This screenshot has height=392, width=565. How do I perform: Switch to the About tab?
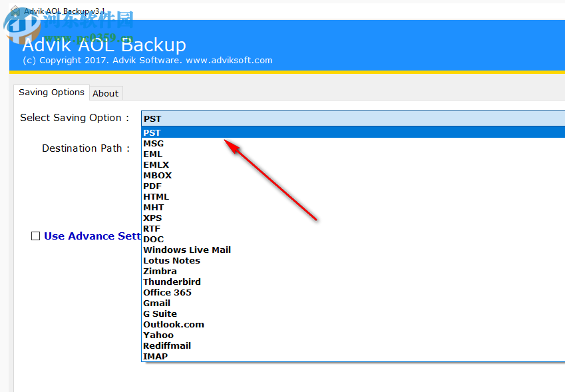(x=105, y=93)
